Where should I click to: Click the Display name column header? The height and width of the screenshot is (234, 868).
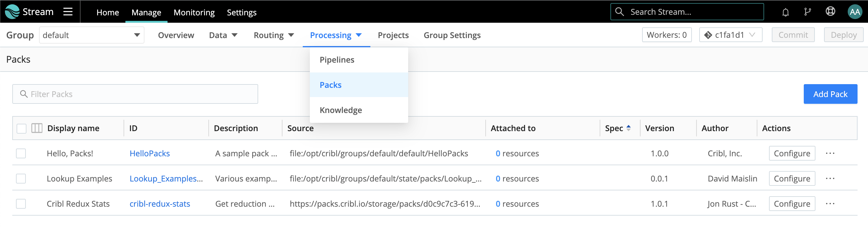point(73,128)
